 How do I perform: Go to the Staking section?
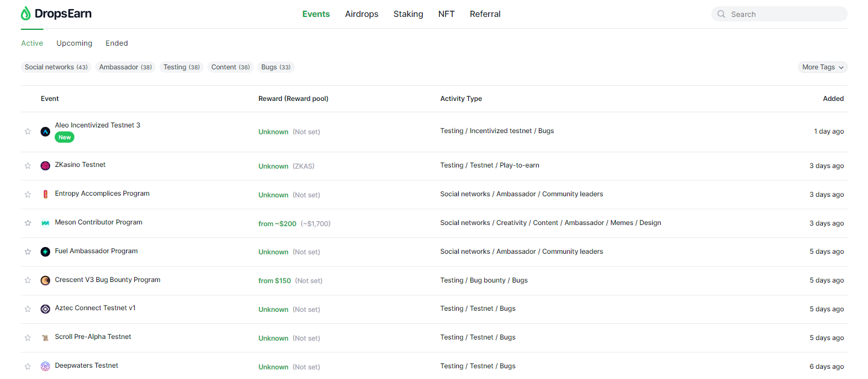click(408, 14)
